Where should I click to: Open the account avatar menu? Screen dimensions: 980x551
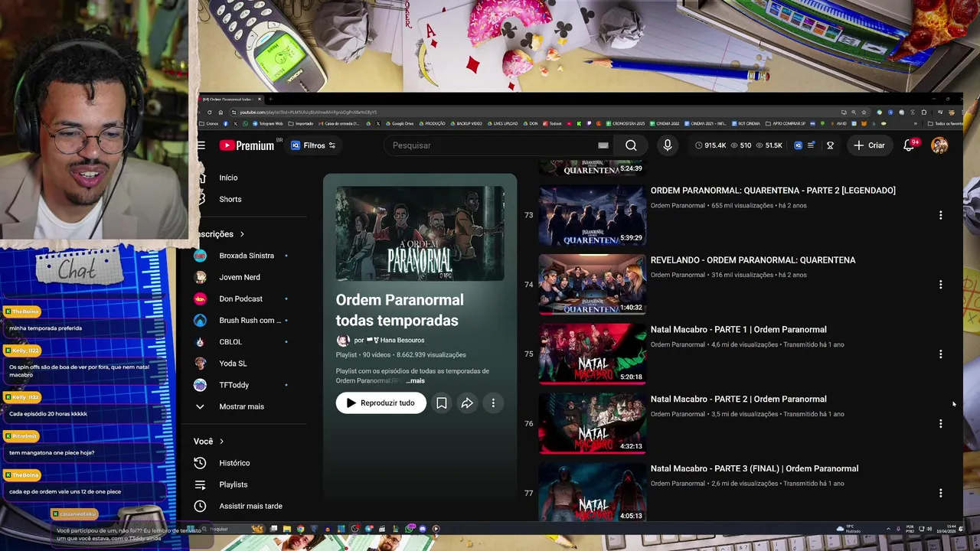coord(939,145)
